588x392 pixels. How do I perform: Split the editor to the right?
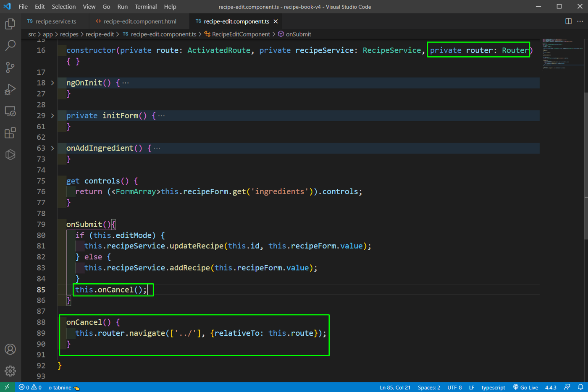pyautogui.click(x=568, y=21)
